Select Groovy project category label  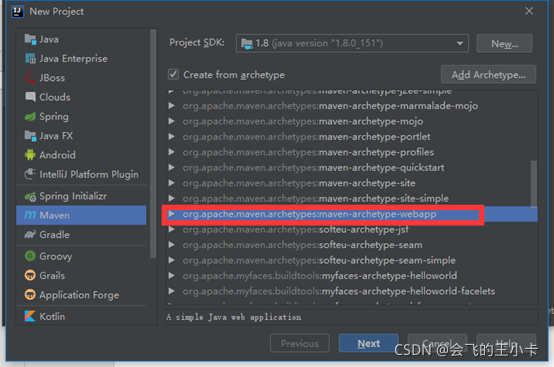[x=55, y=256]
